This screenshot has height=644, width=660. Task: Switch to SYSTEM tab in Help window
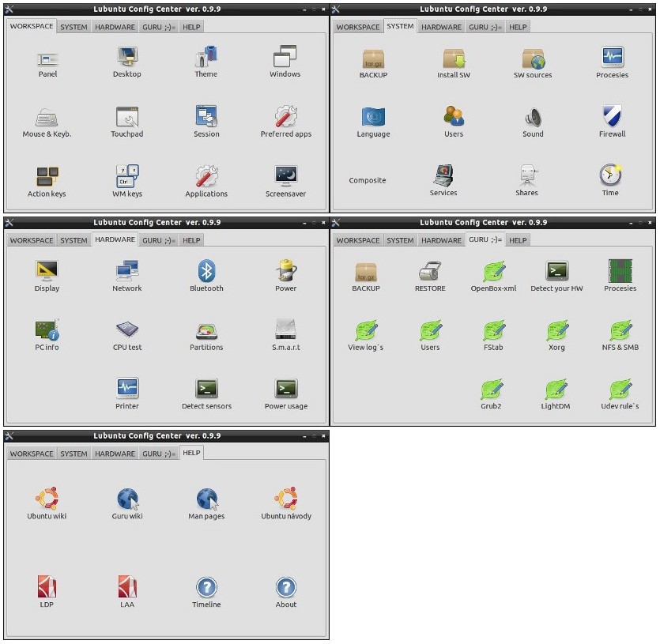[x=74, y=454]
